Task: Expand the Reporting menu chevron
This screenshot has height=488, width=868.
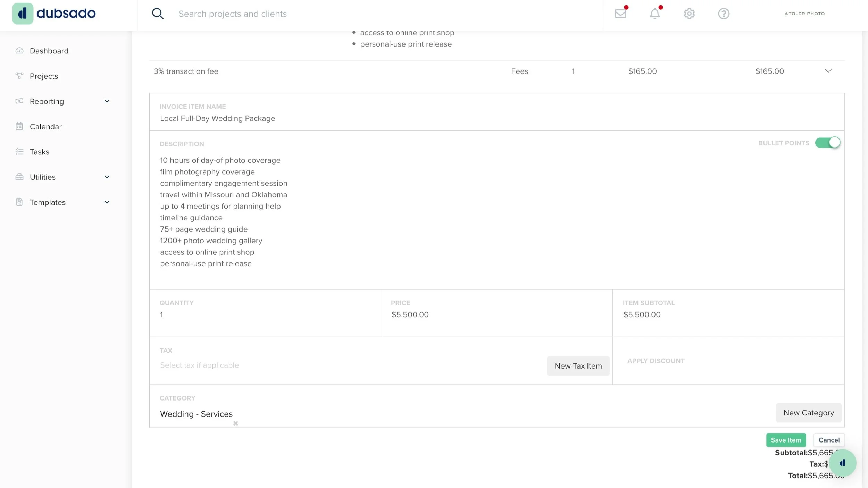Action: point(107,101)
